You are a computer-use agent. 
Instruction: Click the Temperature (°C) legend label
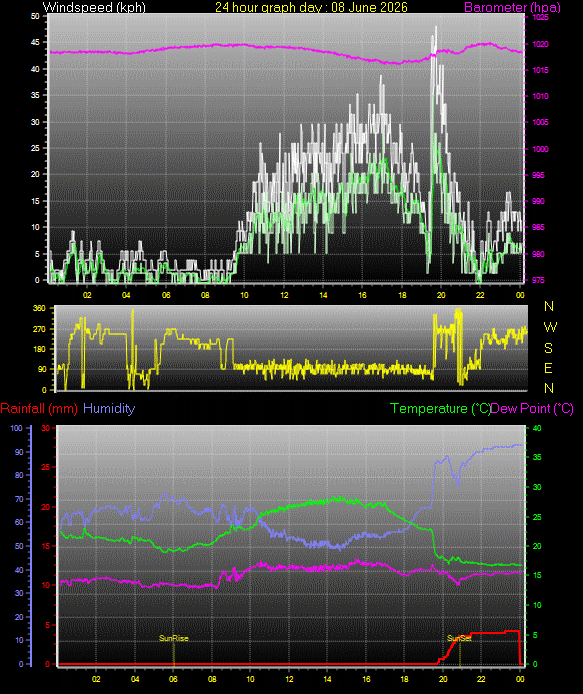[x=440, y=409]
